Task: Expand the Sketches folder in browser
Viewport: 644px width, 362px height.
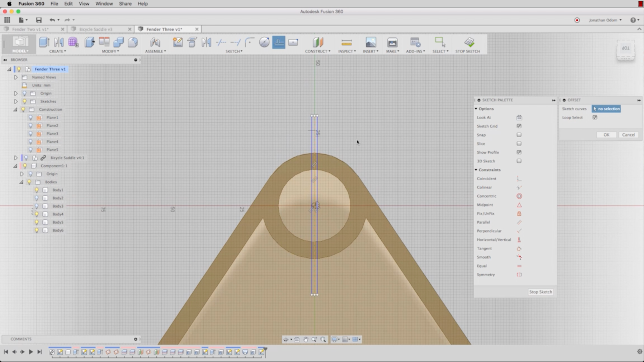Action: click(16, 101)
